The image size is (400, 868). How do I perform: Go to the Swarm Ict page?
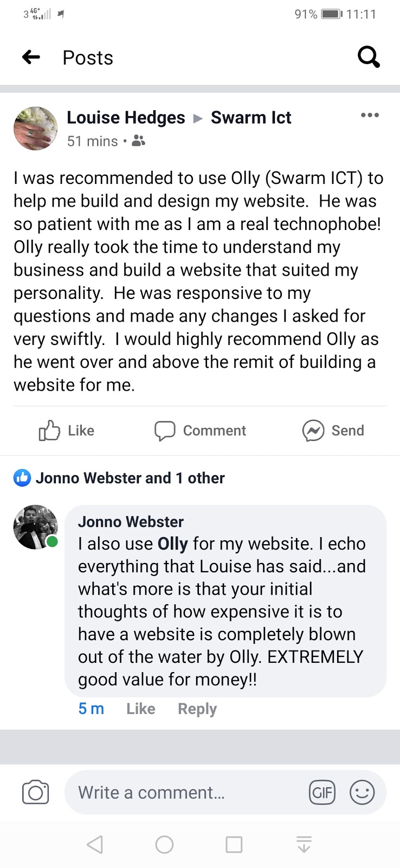click(x=251, y=117)
